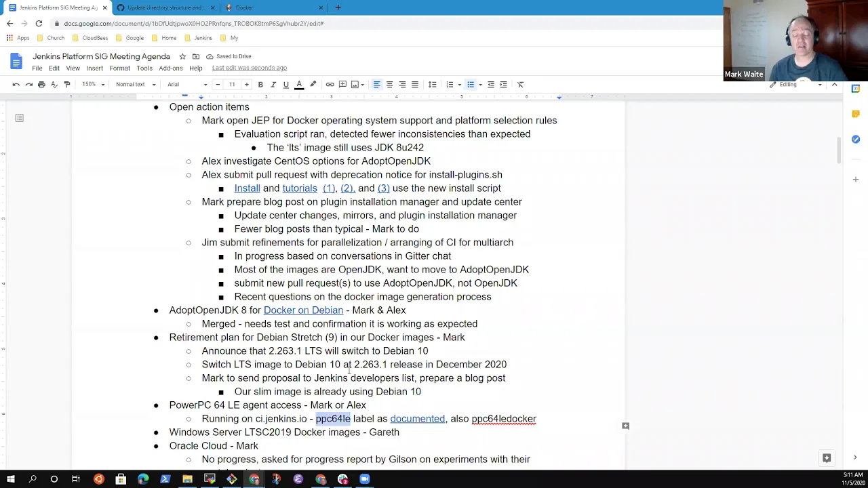This screenshot has height=488, width=868.
Task: Toggle numbered list formatting
Action: coord(450,85)
